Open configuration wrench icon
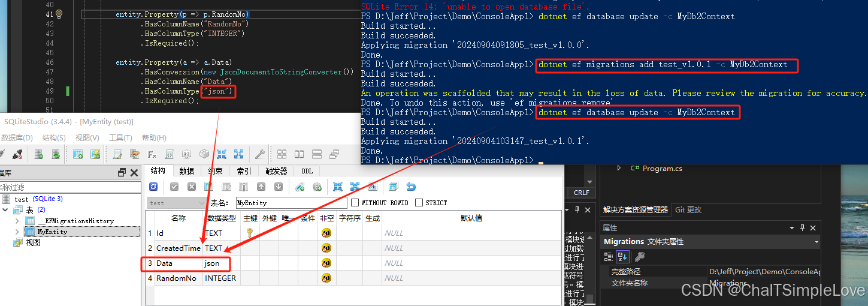Viewport: 868px width, 306px height. [x=259, y=154]
